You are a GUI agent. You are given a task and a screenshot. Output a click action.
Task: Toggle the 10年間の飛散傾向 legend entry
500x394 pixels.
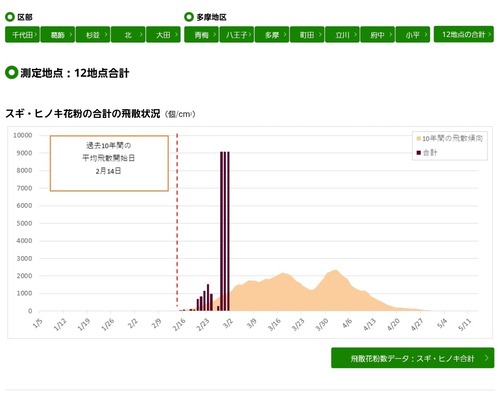(449, 138)
